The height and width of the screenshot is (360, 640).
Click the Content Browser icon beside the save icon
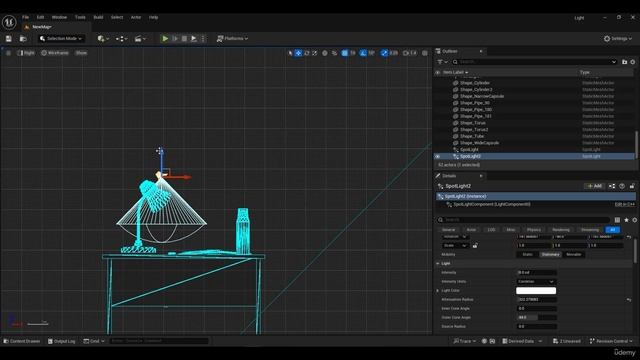23,38
